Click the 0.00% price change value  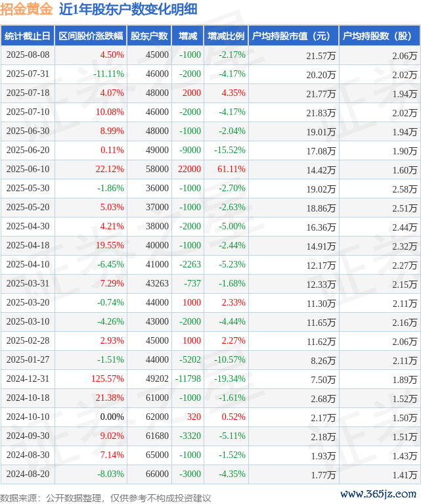(x=112, y=417)
